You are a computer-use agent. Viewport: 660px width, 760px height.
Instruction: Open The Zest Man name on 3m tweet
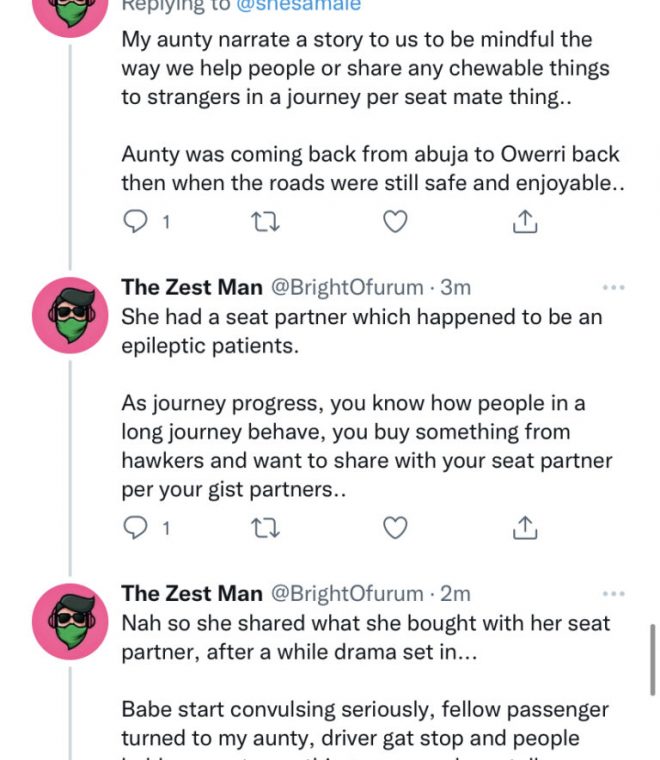[192, 288]
